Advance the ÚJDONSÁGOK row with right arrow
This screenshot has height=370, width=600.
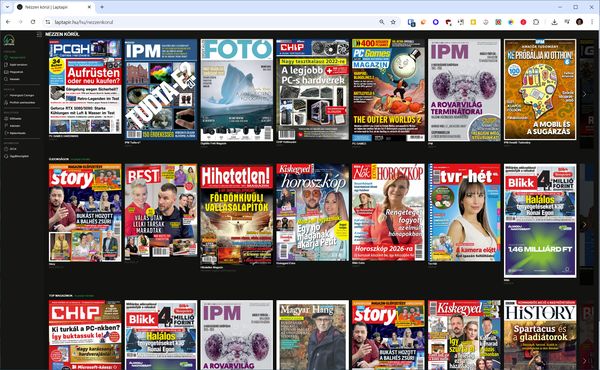pos(584,225)
